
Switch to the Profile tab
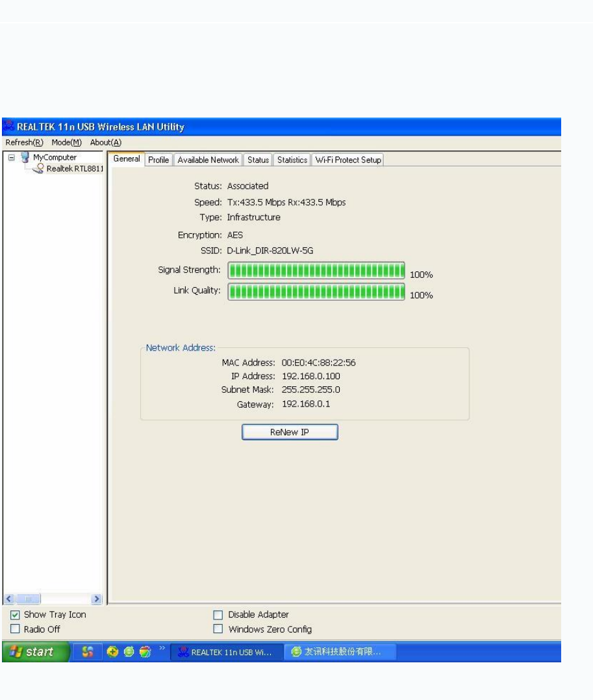(158, 160)
